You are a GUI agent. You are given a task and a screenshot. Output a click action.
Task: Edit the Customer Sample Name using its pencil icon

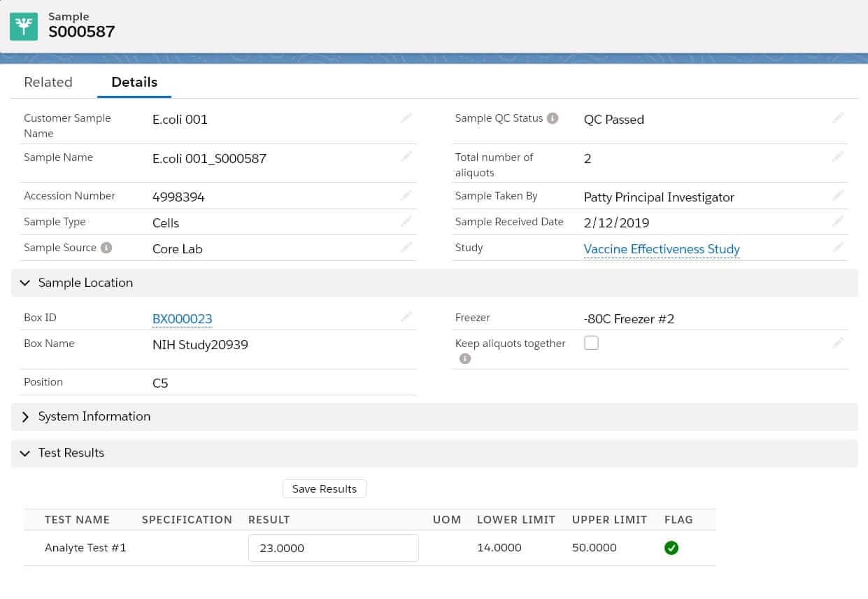pos(406,118)
